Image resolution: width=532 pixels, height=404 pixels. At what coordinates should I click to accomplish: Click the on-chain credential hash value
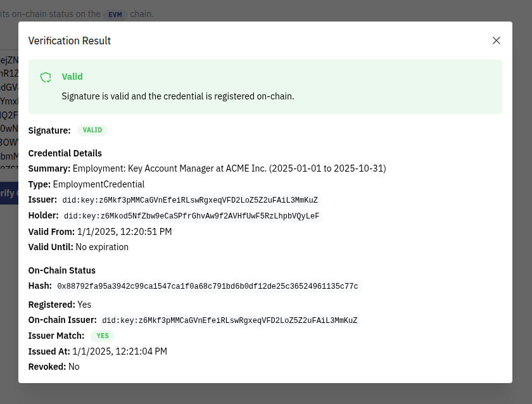208,286
